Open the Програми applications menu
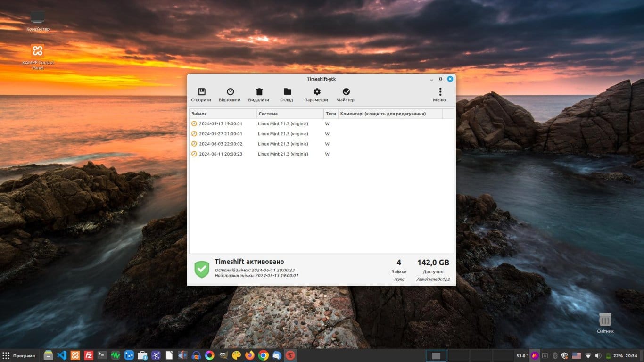 19,355
